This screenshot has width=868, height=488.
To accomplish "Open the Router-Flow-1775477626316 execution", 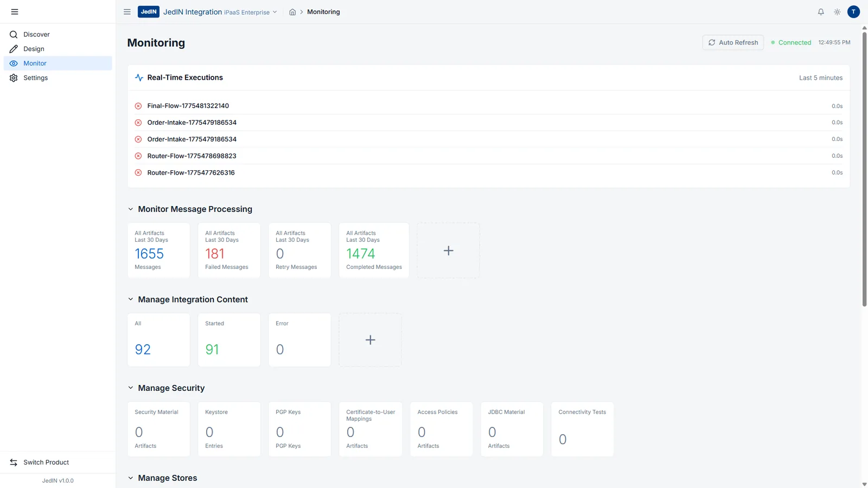I will 488,172.
